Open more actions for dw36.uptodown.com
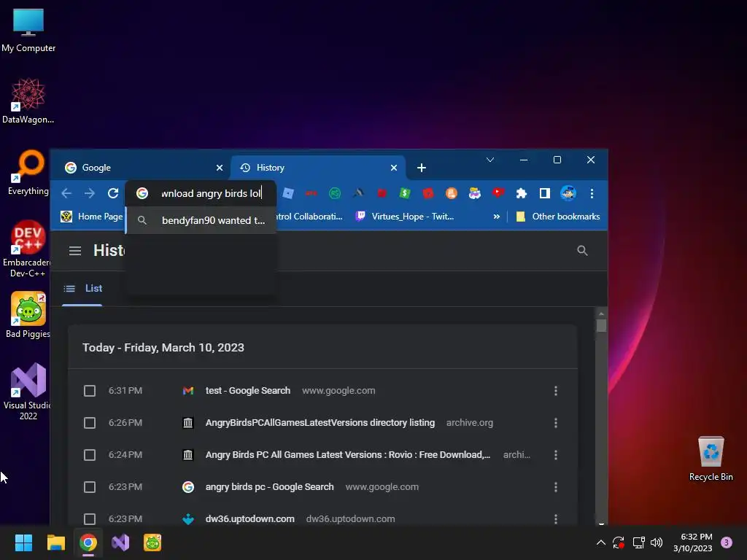Image resolution: width=747 pixels, height=560 pixels. click(555, 518)
